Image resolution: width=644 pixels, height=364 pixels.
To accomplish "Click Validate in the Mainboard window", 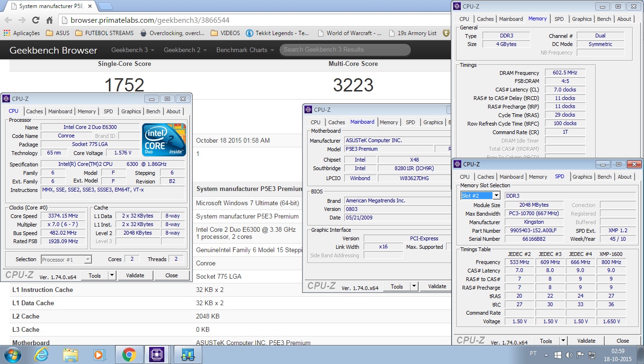I will click(437, 286).
